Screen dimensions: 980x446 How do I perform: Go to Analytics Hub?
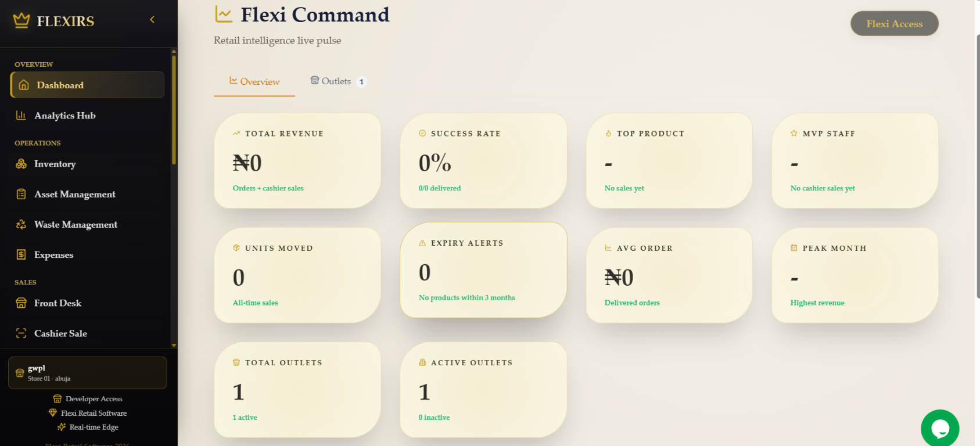coord(87,116)
